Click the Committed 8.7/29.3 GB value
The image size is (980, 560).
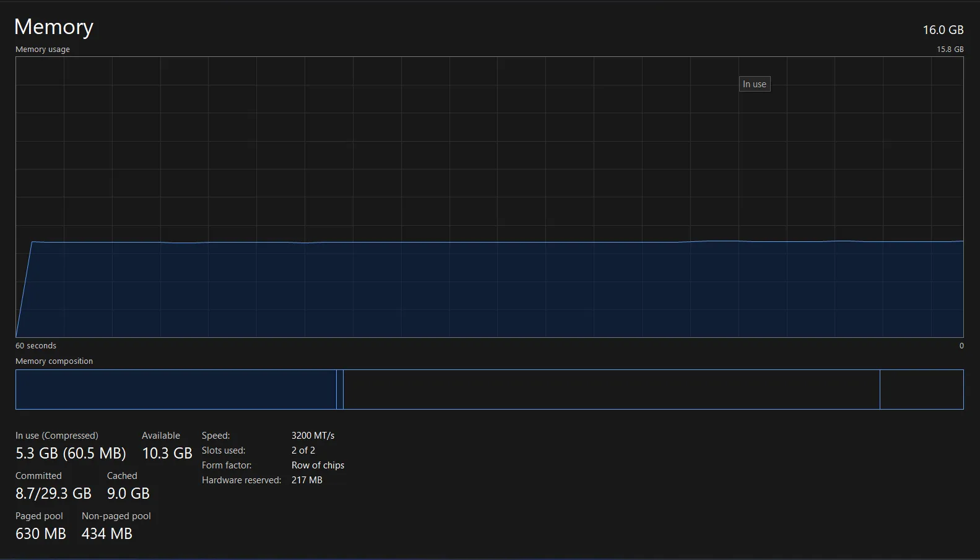[x=53, y=494]
